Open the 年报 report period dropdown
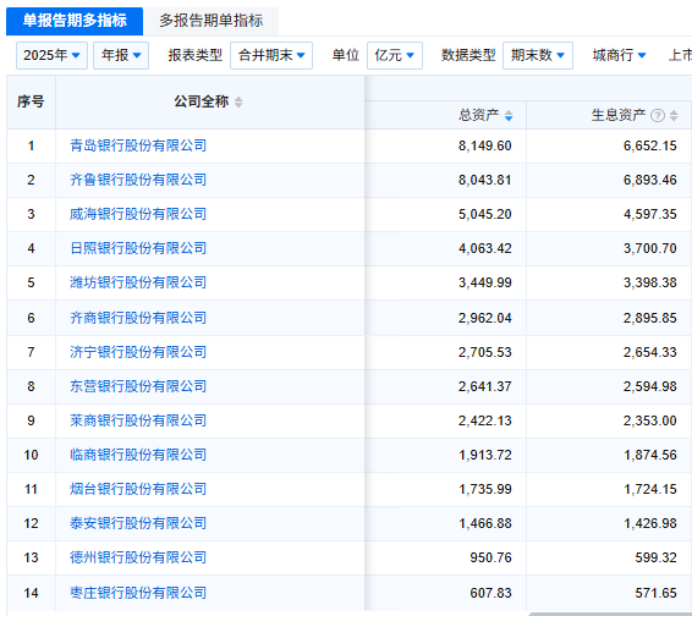This screenshot has width=692, height=617. (121, 56)
